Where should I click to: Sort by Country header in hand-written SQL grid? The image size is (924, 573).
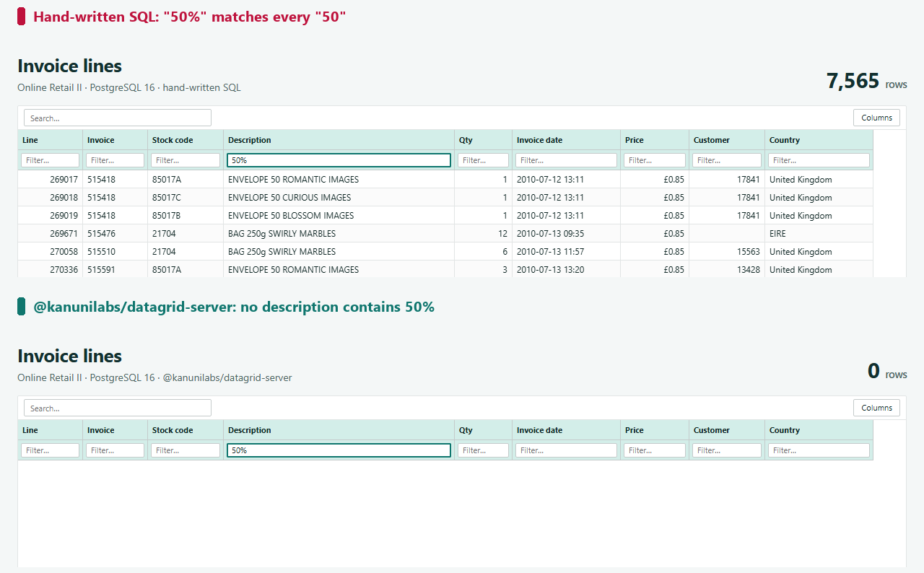coord(819,140)
